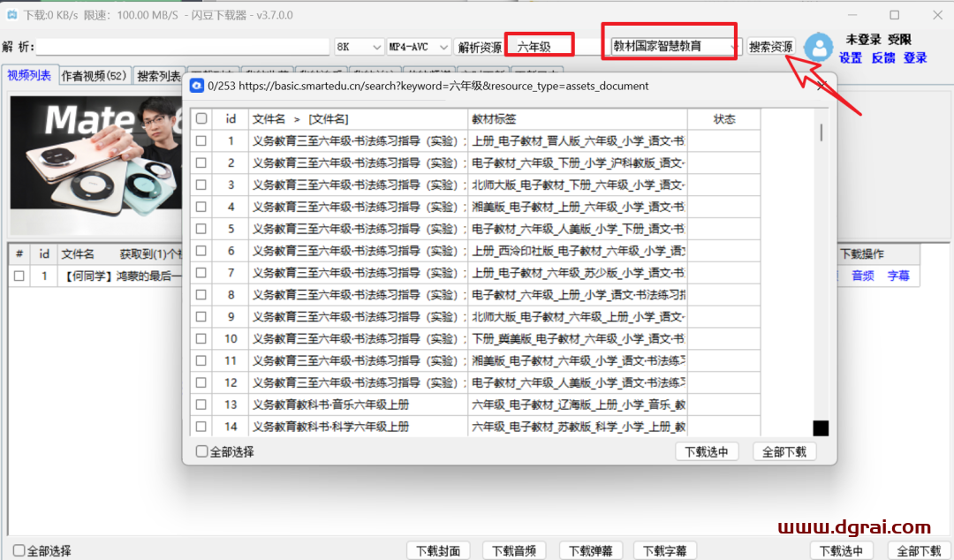954x560 pixels.
Task: Toggle header select-all checkbox in results table
Action: pyautogui.click(x=201, y=118)
